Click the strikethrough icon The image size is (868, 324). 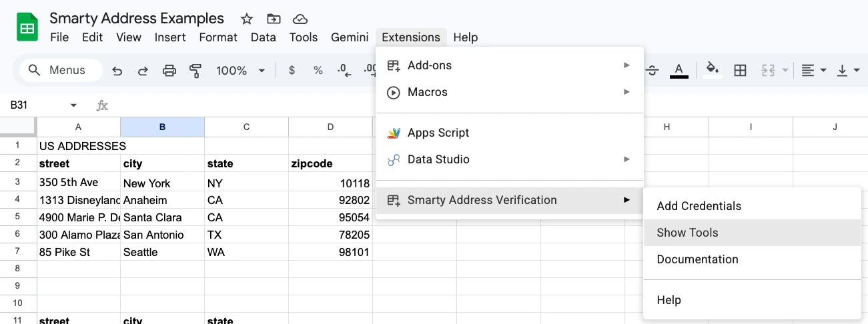coord(653,71)
